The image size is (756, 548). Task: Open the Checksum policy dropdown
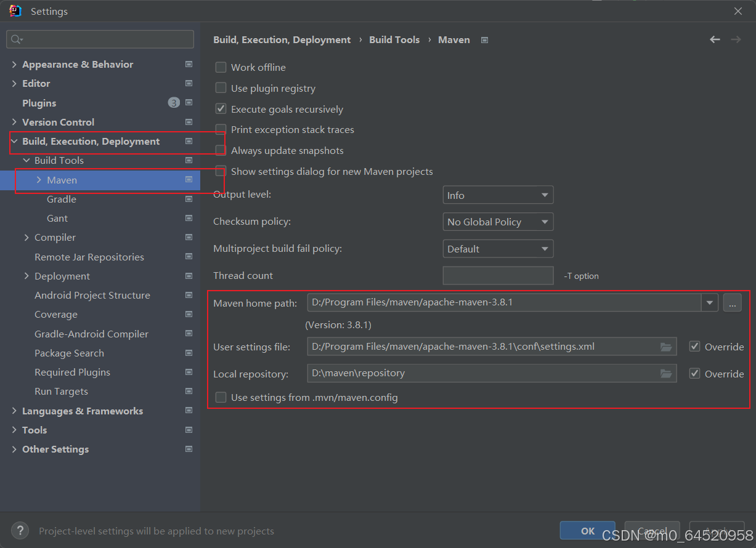[x=498, y=222]
